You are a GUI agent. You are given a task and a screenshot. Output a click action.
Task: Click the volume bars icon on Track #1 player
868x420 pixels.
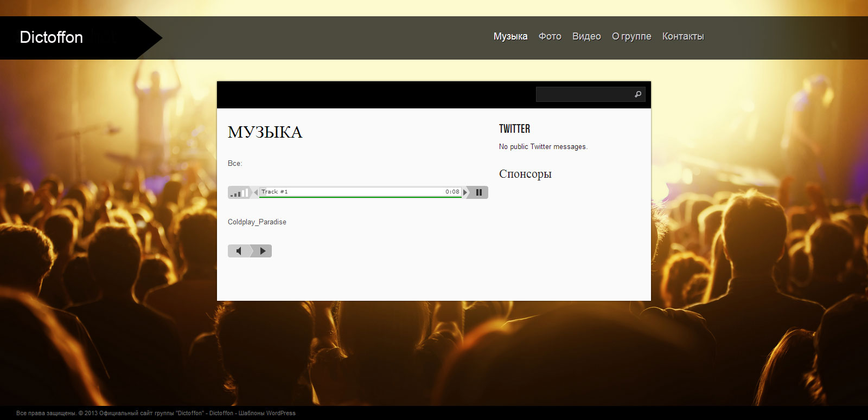tap(239, 192)
